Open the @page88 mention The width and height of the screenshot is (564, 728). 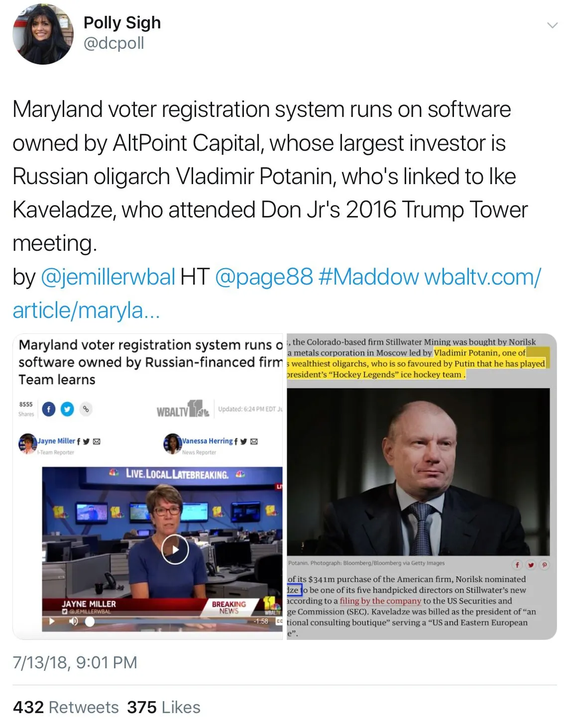click(264, 277)
